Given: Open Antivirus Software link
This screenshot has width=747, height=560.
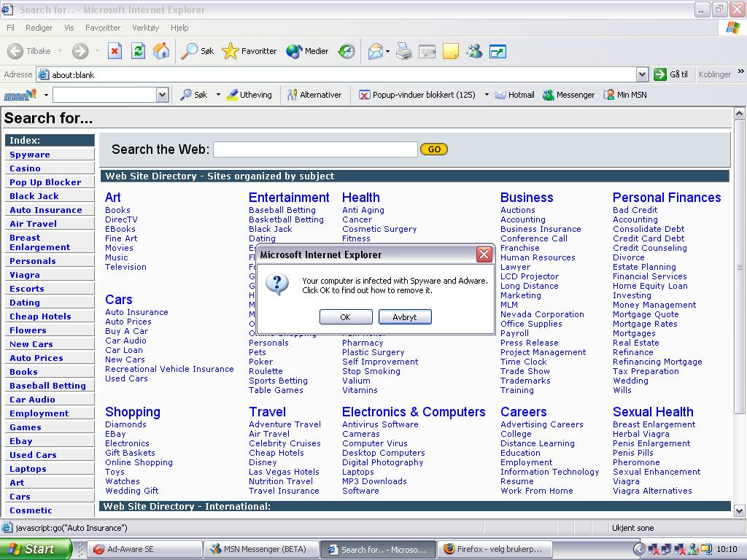Looking at the screenshot, I should pyautogui.click(x=380, y=424).
